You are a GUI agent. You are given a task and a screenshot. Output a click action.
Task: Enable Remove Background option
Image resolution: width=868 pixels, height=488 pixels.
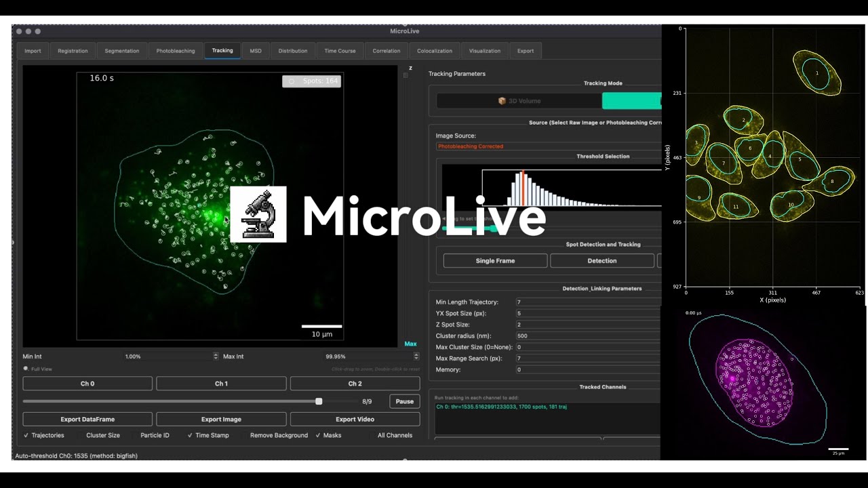pyautogui.click(x=275, y=435)
